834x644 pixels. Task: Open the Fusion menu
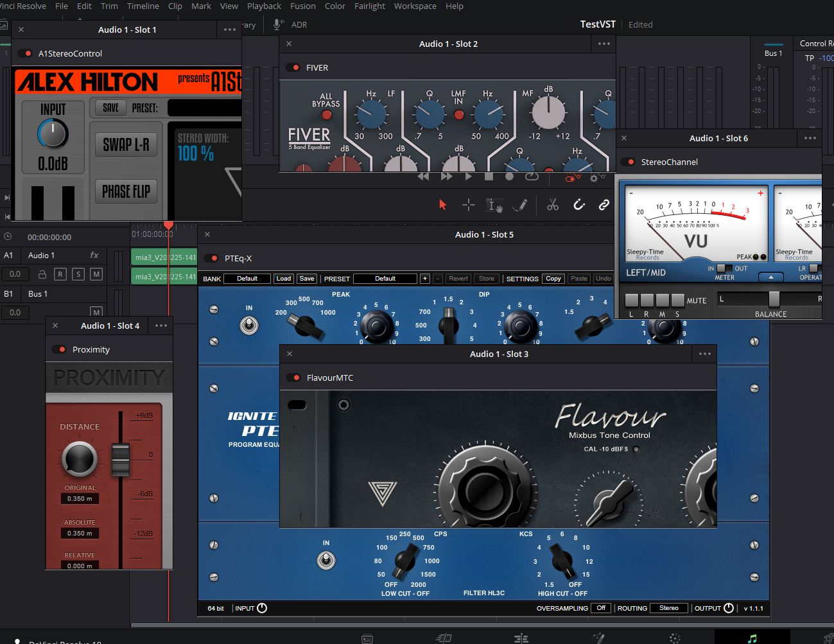point(303,6)
